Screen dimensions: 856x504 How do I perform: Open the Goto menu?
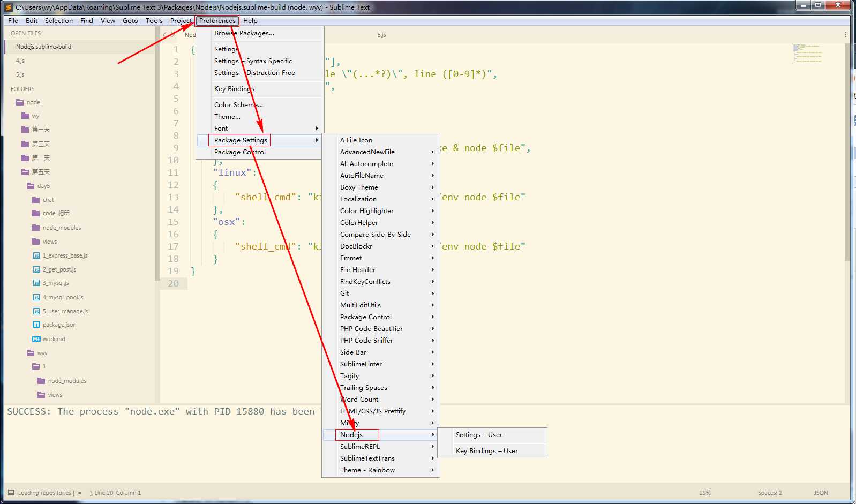click(130, 21)
